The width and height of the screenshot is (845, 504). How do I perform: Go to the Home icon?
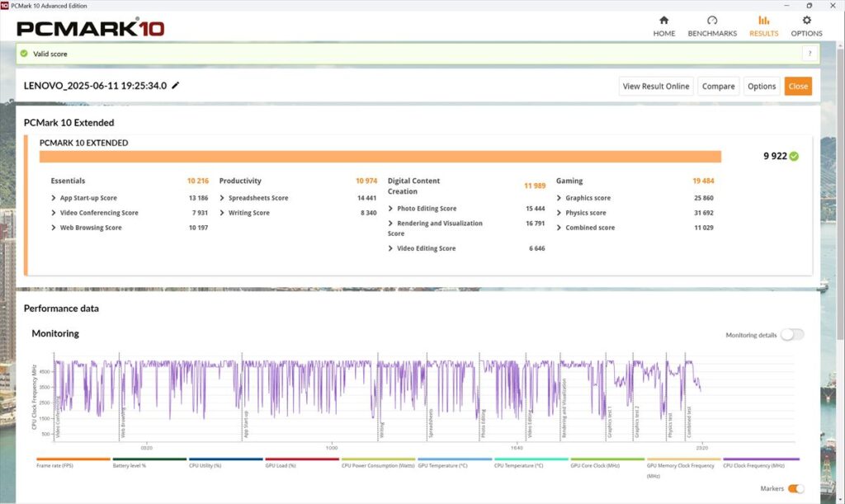663,21
